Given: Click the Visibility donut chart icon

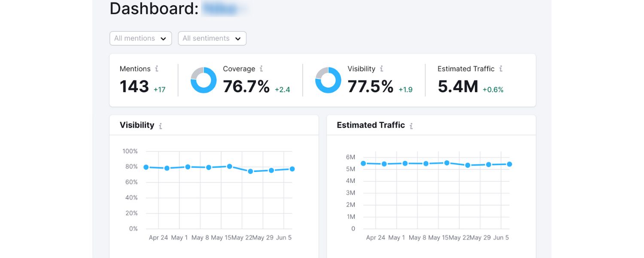Looking at the screenshot, I should (328, 80).
